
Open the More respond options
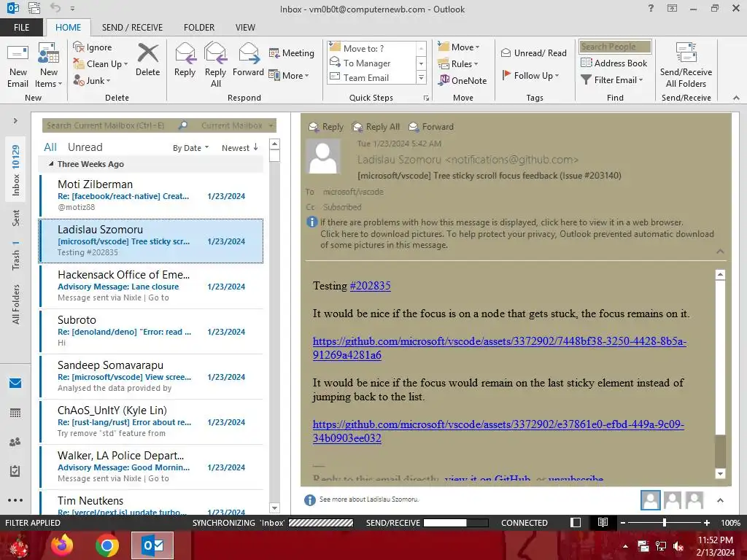(x=289, y=75)
